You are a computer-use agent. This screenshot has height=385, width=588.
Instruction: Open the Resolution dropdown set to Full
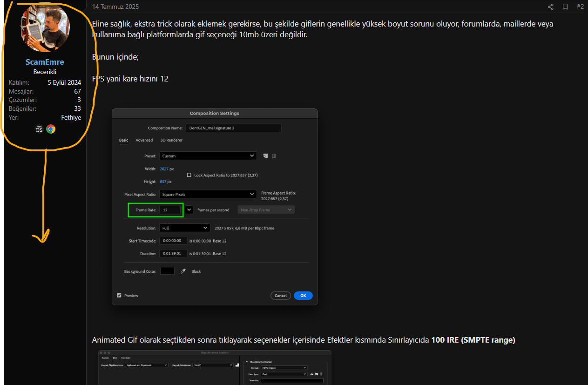click(184, 228)
